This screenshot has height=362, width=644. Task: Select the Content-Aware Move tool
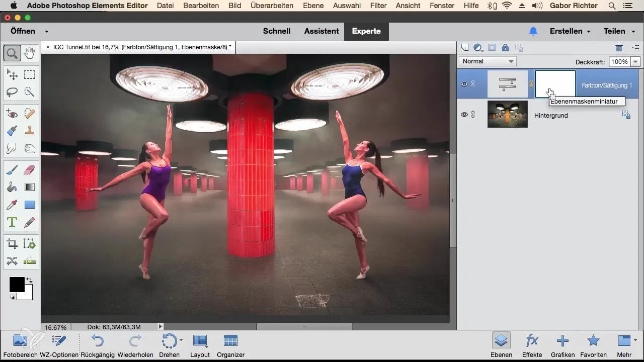coord(12,261)
